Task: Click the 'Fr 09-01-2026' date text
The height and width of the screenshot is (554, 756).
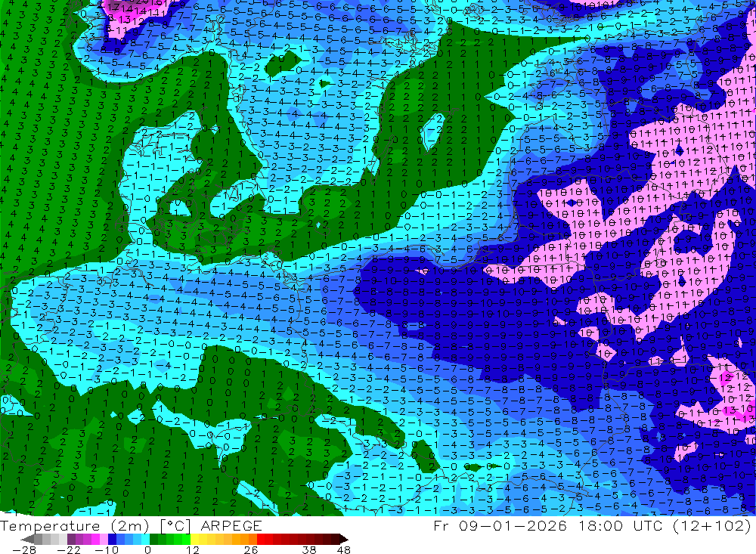Action: (500, 525)
